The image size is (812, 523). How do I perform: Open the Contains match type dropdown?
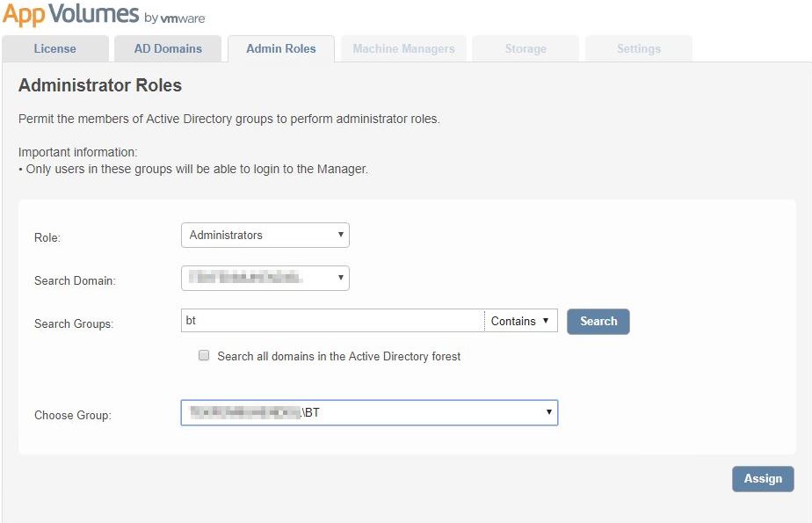pos(521,321)
